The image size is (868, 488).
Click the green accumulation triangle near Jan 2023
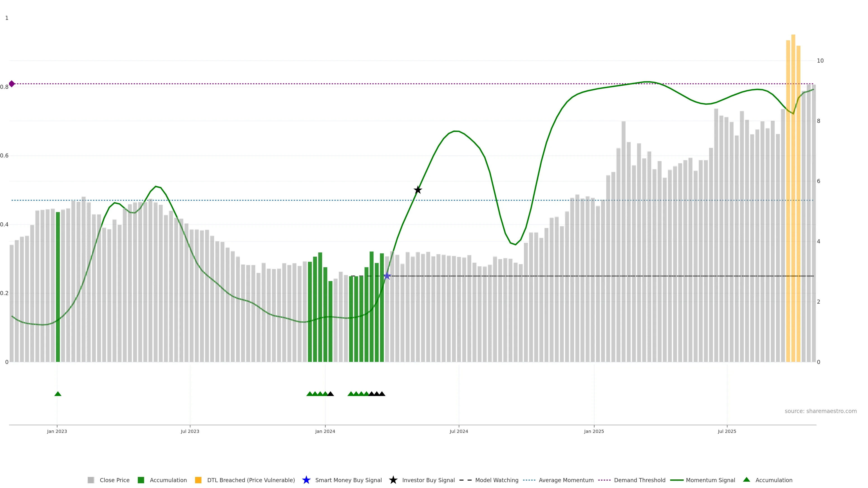coord(58,394)
